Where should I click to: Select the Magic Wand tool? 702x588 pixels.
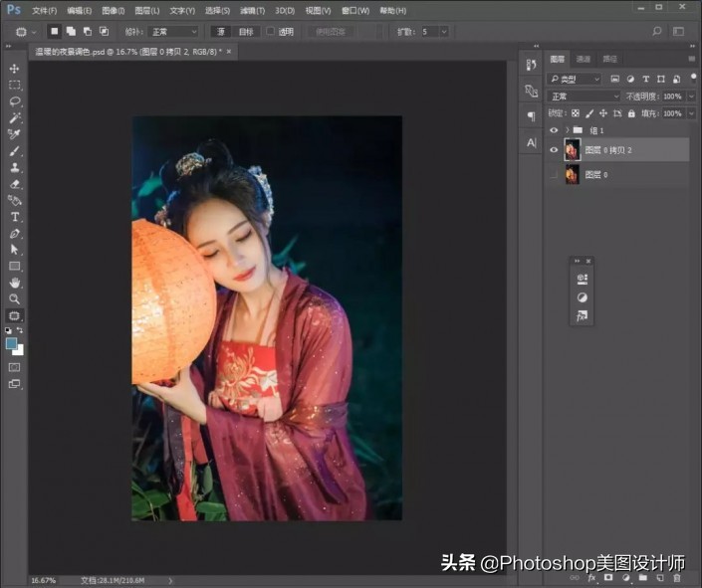tap(14, 117)
